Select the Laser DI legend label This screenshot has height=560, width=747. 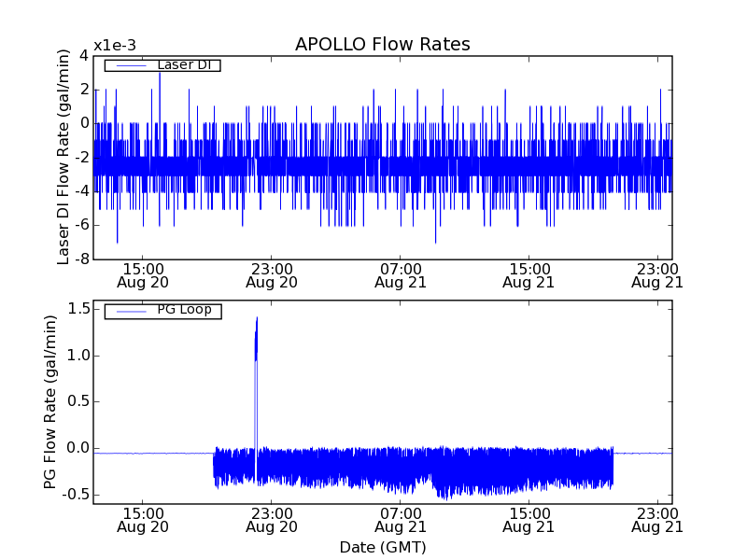tap(183, 65)
